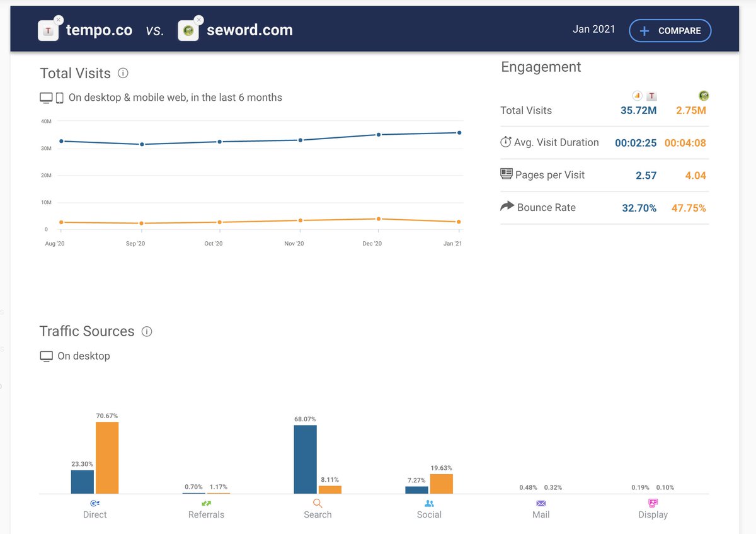Viewport: 756px width, 534px height.
Task: Click the Display ad icon
Action: point(653,503)
